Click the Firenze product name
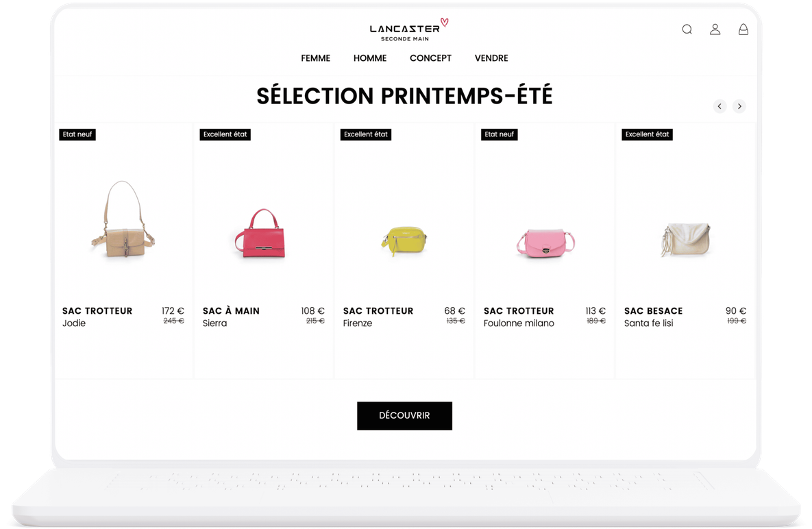 point(357,323)
